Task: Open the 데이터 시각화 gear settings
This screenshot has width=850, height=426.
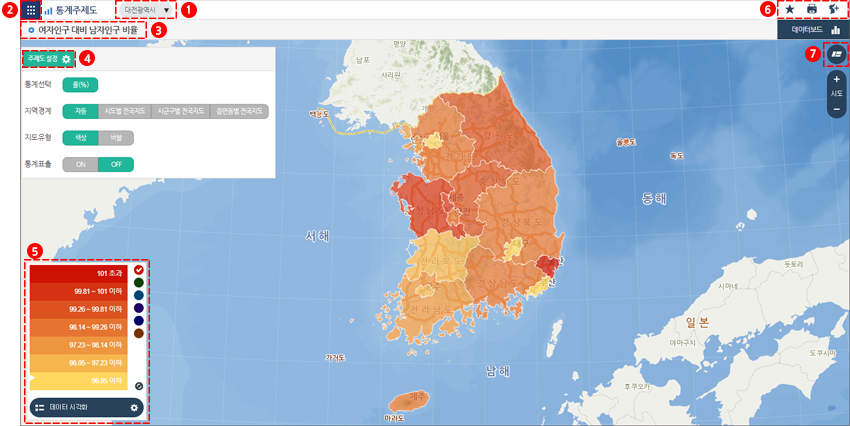Action: coord(134,408)
